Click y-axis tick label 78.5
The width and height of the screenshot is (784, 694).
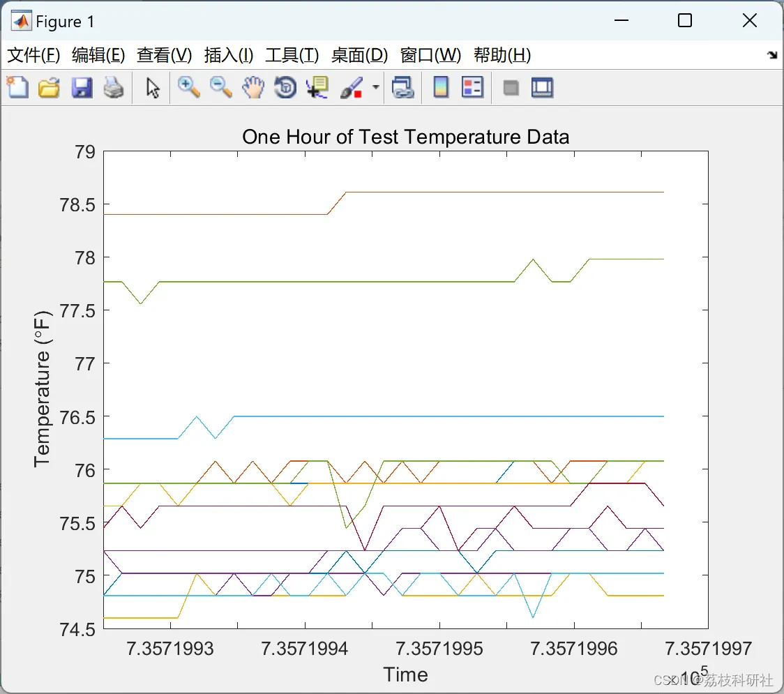[x=77, y=204]
